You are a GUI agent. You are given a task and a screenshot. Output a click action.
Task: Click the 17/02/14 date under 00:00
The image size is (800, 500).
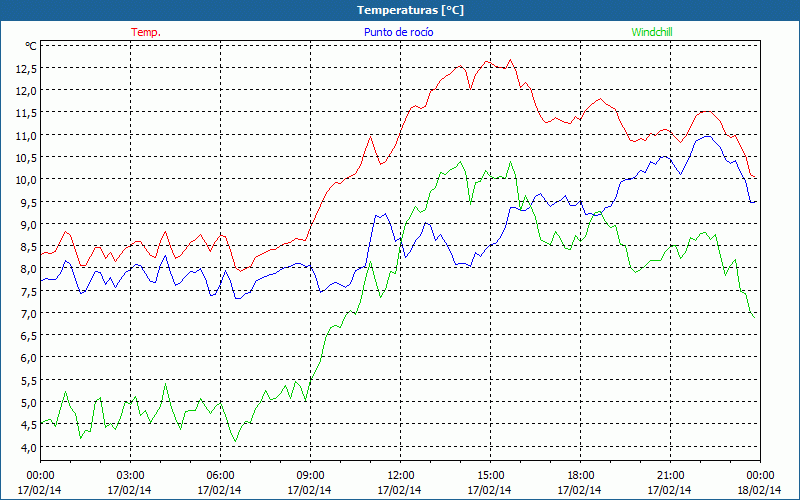[x=40, y=490]
